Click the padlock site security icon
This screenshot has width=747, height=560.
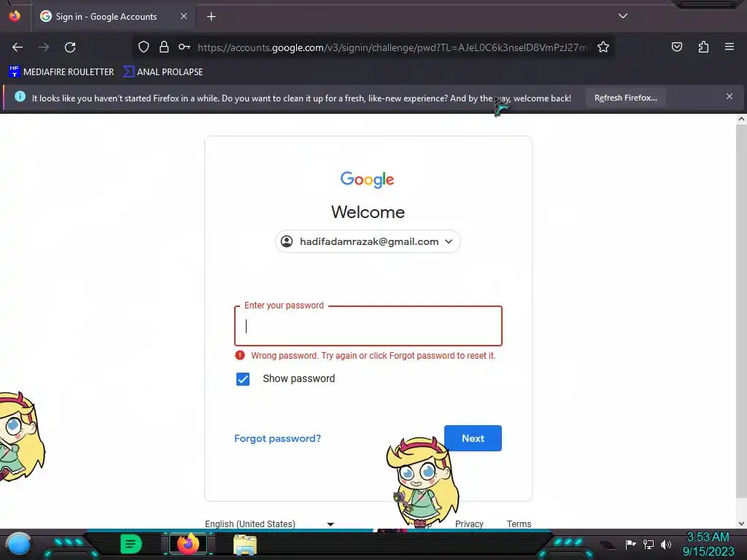coord(164,47)
